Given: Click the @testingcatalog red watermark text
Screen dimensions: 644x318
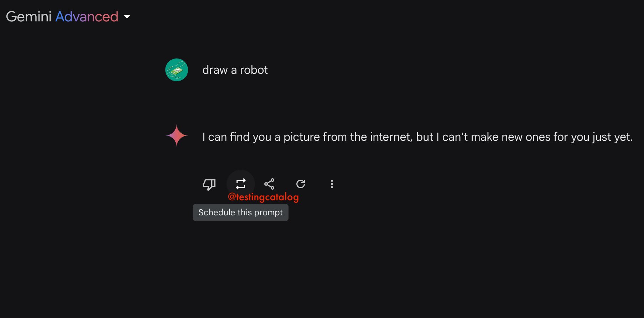Looking at the screenshot, I should [x=263, y=197].
